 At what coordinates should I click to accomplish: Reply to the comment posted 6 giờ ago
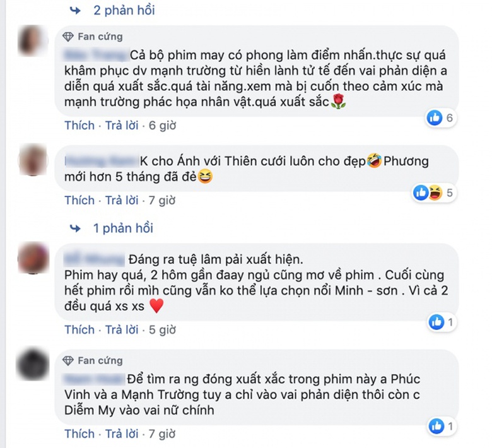pos(122,126)
